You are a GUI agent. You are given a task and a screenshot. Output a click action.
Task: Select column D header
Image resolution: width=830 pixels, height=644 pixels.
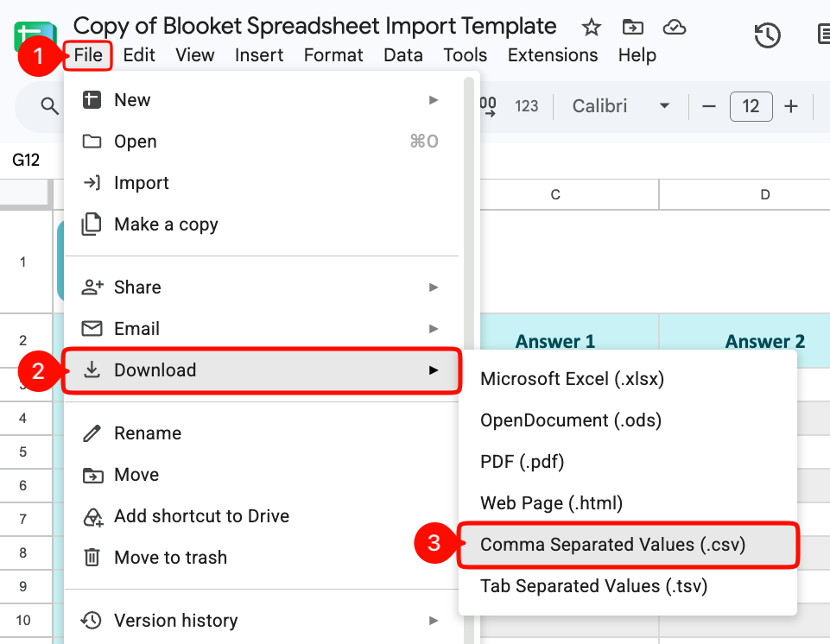tap(744, 195)
